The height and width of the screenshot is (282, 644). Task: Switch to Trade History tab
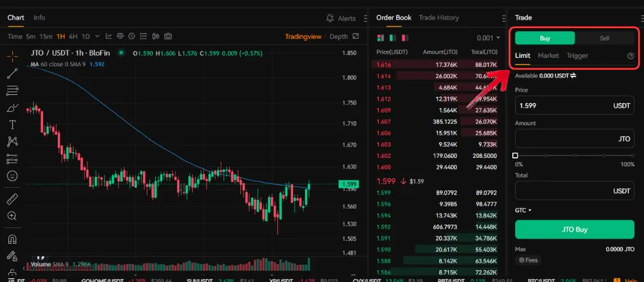tap(439, 18)
